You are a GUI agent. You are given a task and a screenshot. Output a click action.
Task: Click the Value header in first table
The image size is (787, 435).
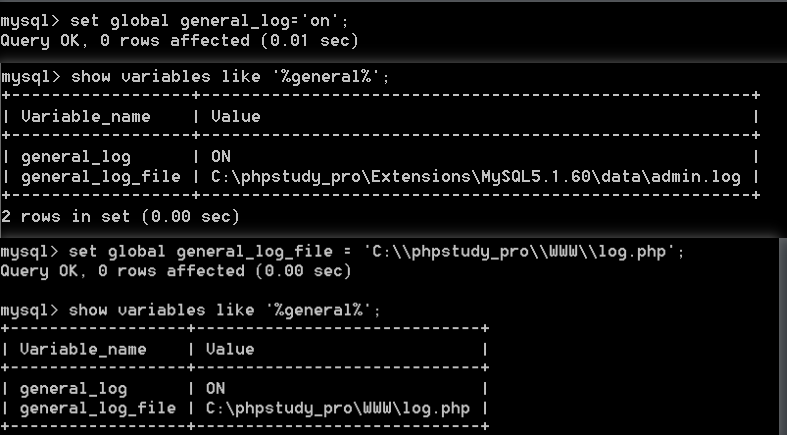[x=235, y=117]
